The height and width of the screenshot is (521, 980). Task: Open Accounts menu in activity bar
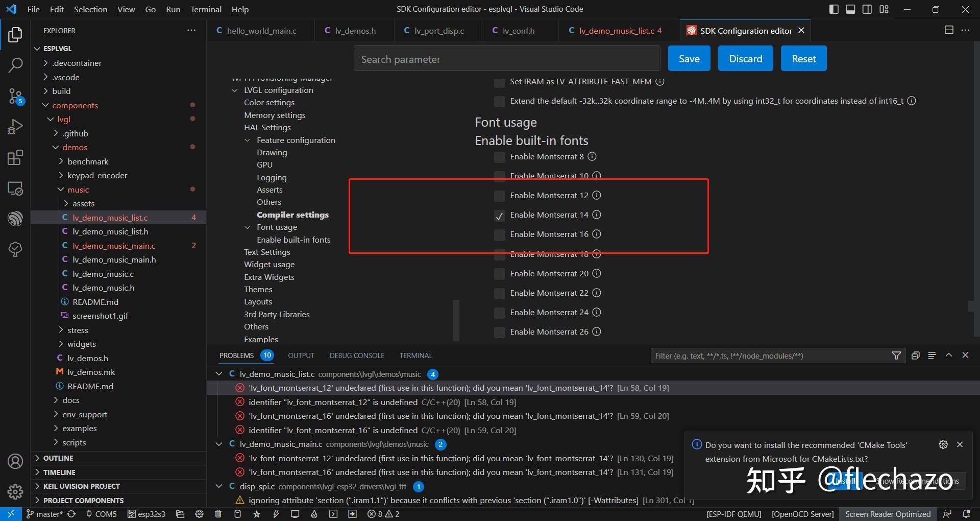pos(15,461)
